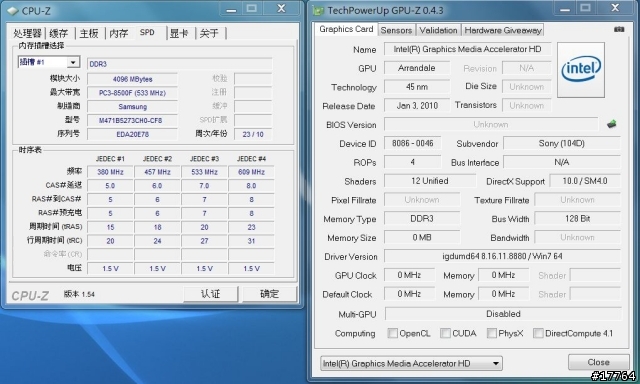Toggle the DirectCompute 4.1 checkbox
The width and height of the screenshot is (640, 384).
pyautogui.click(x=538, y=333)
